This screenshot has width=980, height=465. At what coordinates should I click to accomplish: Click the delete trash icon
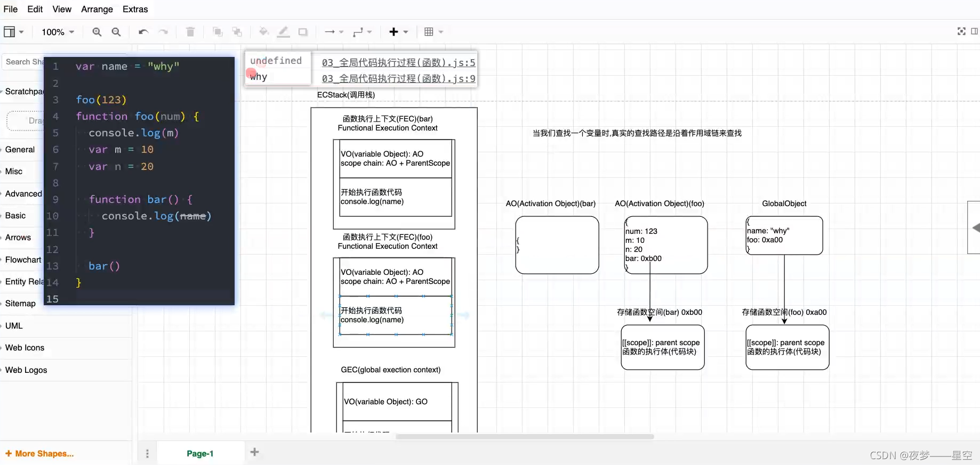point(190,32)
